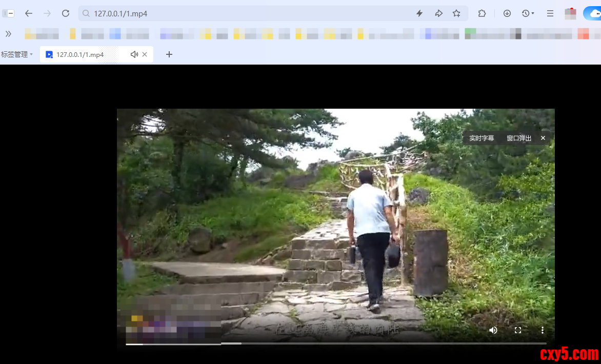Expand the 标签管理 tab management dropdown

17,54
